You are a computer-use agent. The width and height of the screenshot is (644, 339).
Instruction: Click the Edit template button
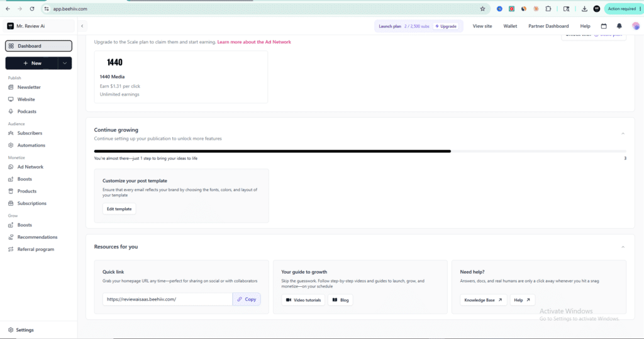[119, 209]
